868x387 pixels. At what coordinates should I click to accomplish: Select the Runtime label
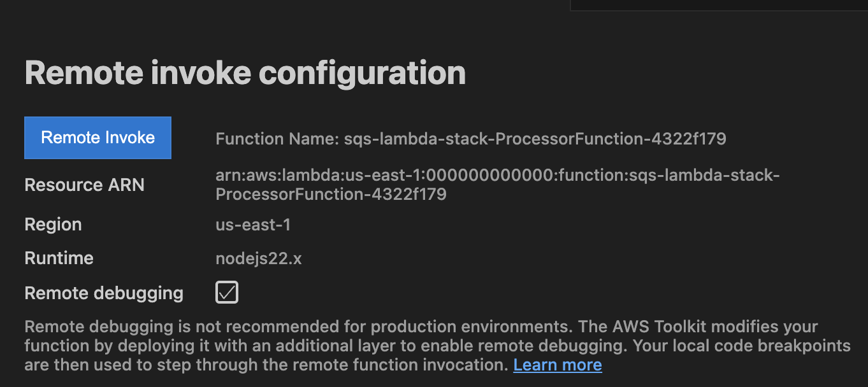(x=59, y=258)
